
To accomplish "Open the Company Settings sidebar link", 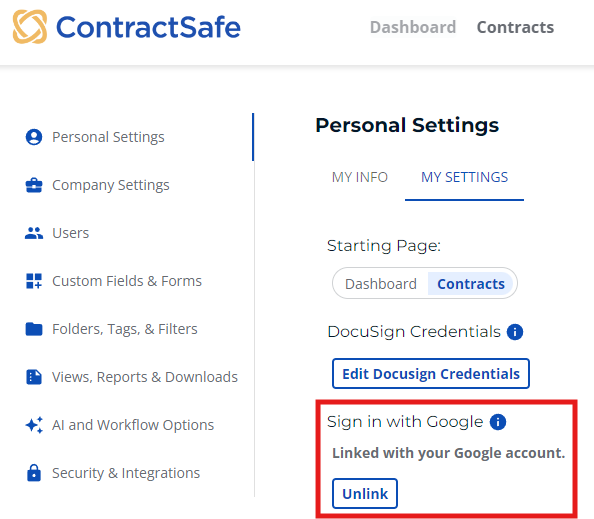I will click(111, 185).
